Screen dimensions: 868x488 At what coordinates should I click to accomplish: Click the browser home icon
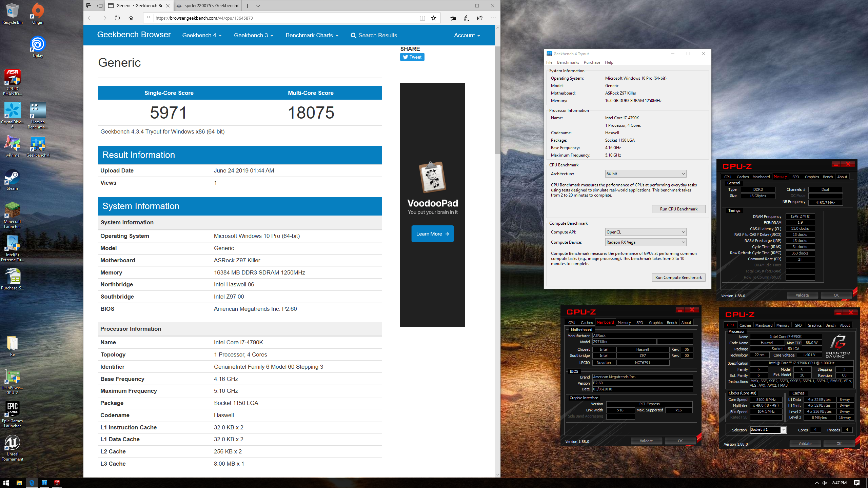(x=131, y=18)
